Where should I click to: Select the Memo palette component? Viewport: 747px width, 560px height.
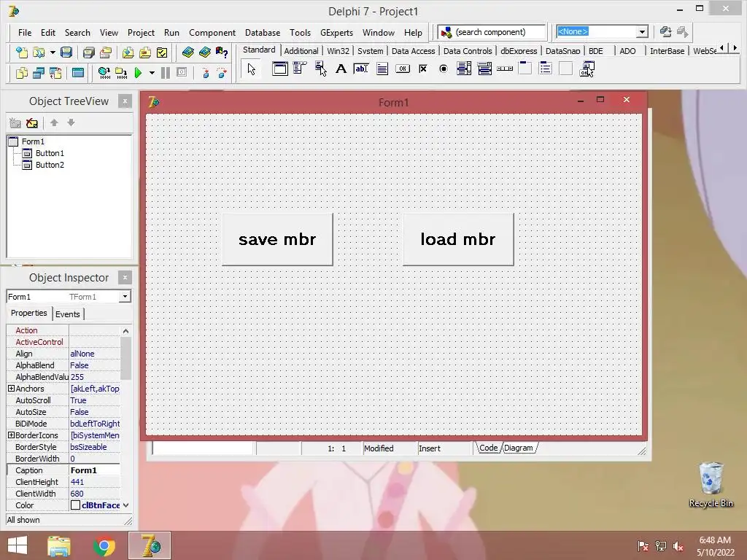click(x=382, y=69)
